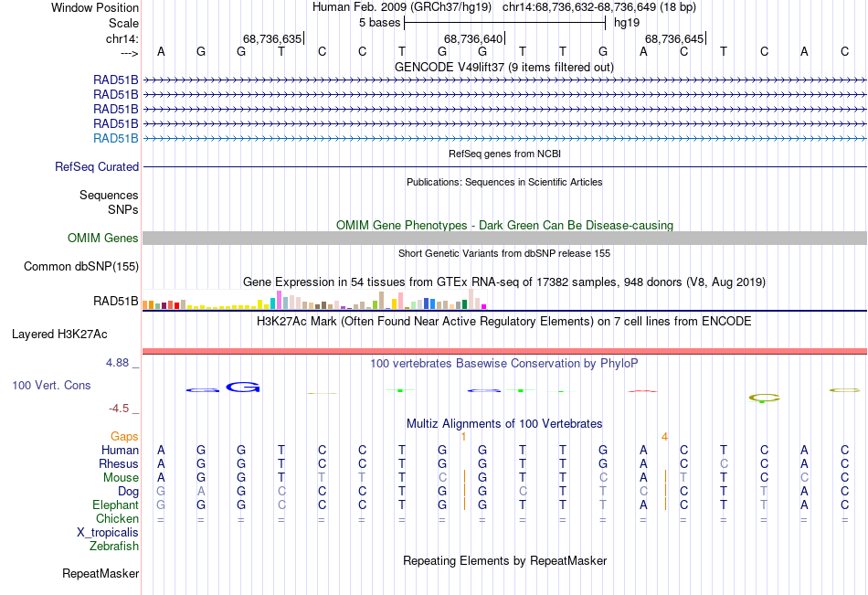Screen dimensions: 868x595
Task: Click the GENCODE V49lift37 track title
Action: [504, 67]
